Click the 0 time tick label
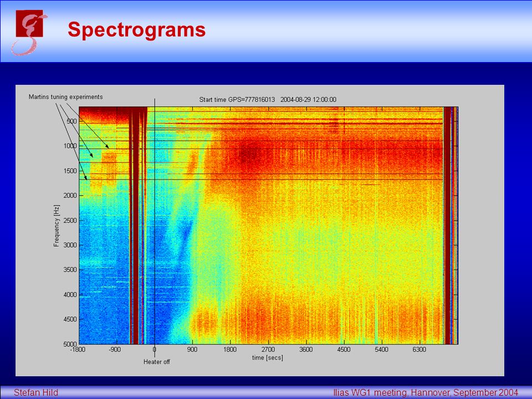 tap(155, 350)
